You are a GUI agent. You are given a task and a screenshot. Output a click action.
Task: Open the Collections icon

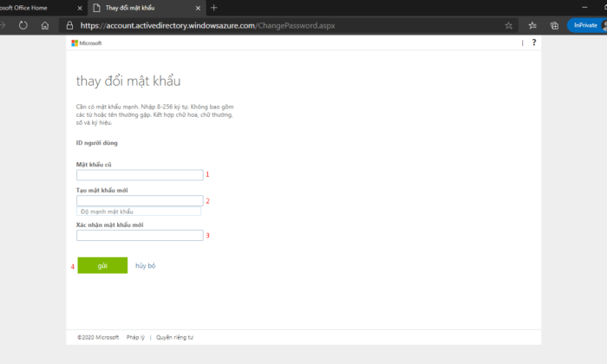point(554,25)
